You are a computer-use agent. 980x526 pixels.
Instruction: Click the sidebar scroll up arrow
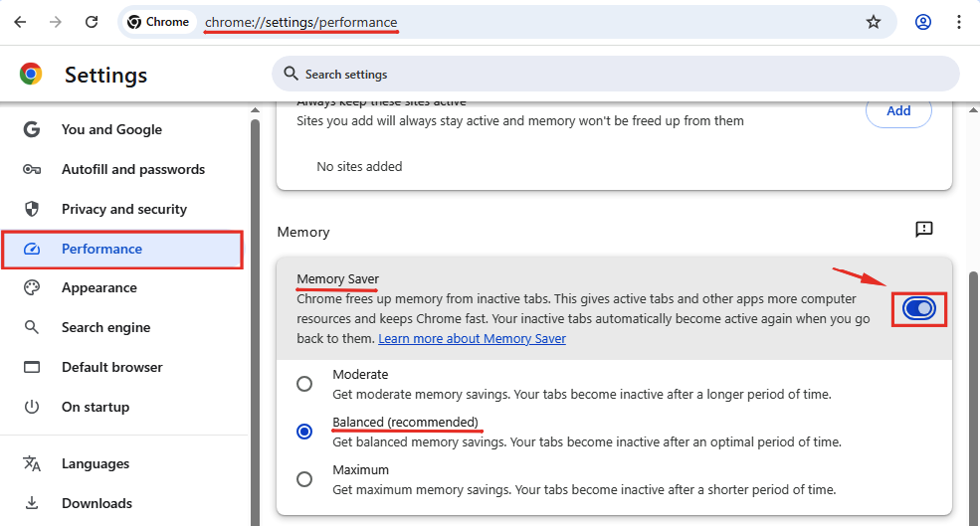[x=255, y=110]
